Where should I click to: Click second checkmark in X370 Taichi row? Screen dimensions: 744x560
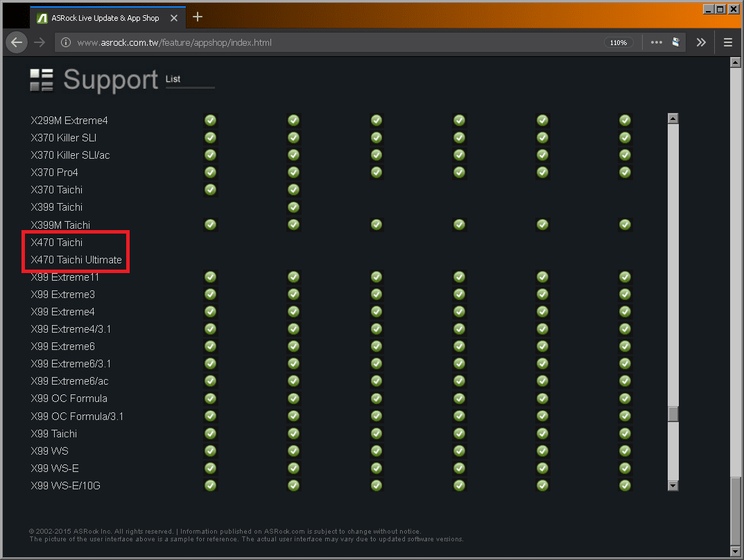point(294,190)
